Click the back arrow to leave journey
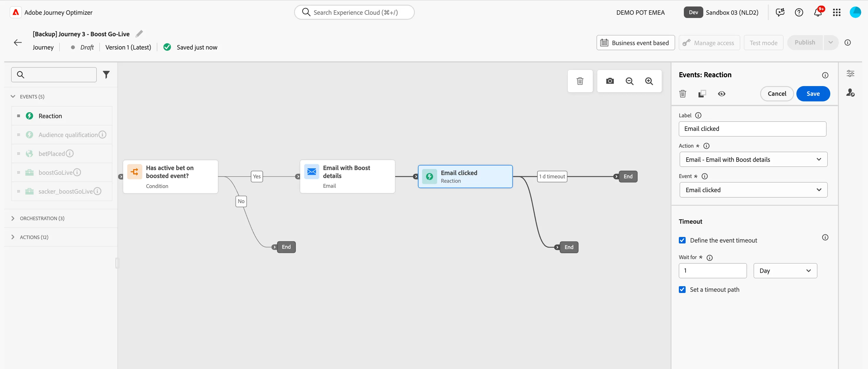 click(18, 42)
